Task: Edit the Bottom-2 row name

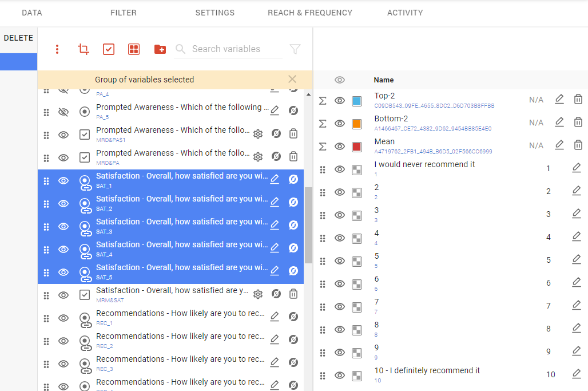Action: tap(559, 123)
